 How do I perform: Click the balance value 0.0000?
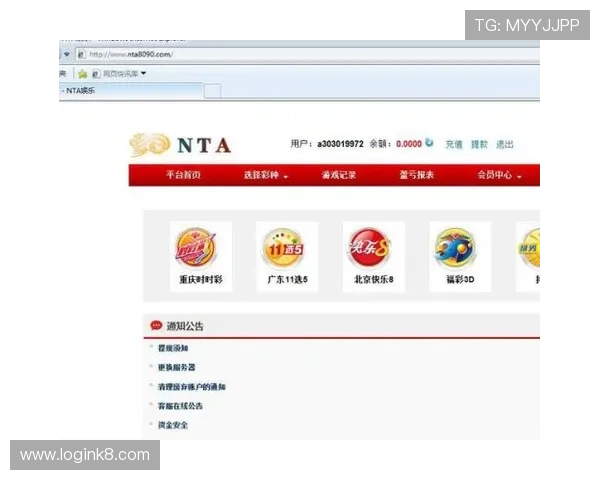pyautogui.click(x=409, y=144)
